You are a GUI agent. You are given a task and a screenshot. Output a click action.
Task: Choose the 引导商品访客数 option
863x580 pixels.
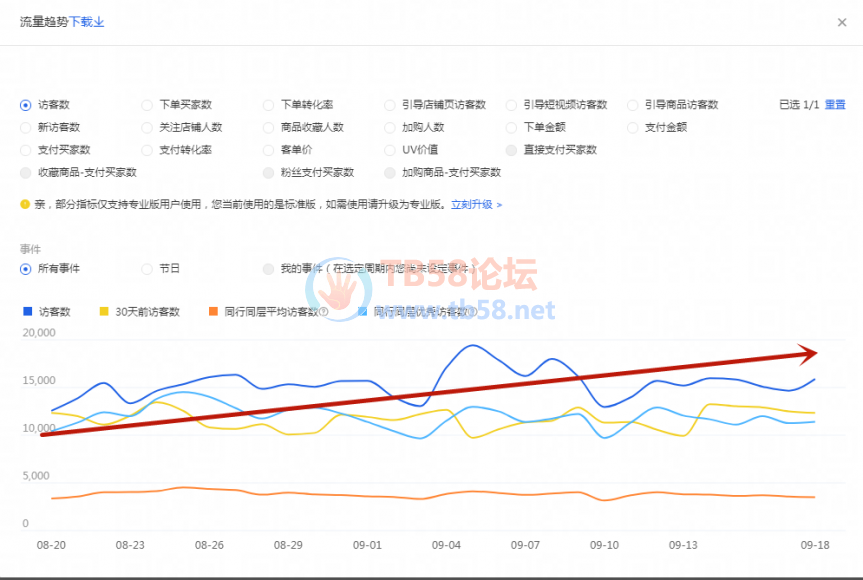coord(633,105)
